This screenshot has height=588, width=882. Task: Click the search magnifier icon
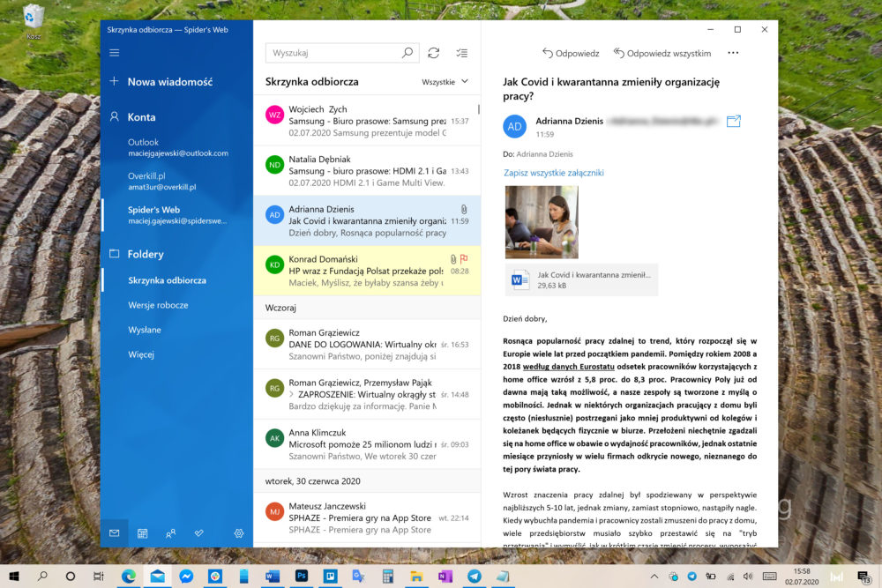(x=407, y=53)
